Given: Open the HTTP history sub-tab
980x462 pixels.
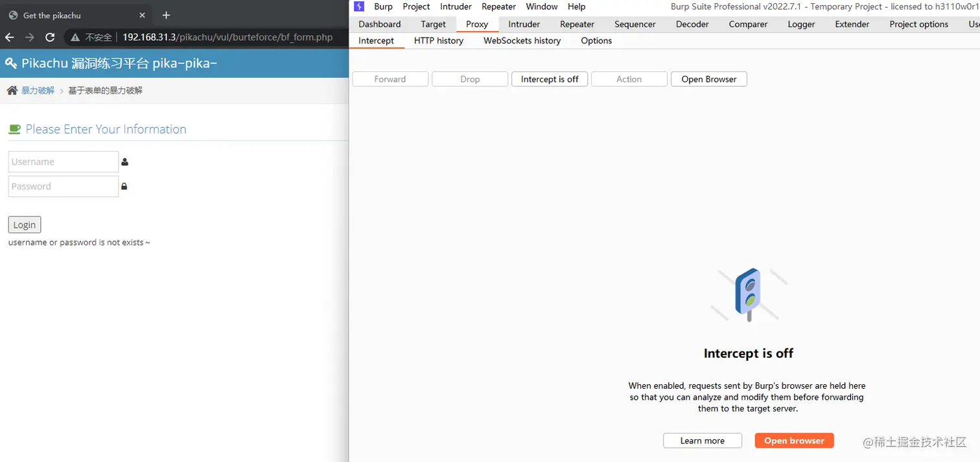Looking at the screenshot, I should pyautogui.click(x=439, y=40).
